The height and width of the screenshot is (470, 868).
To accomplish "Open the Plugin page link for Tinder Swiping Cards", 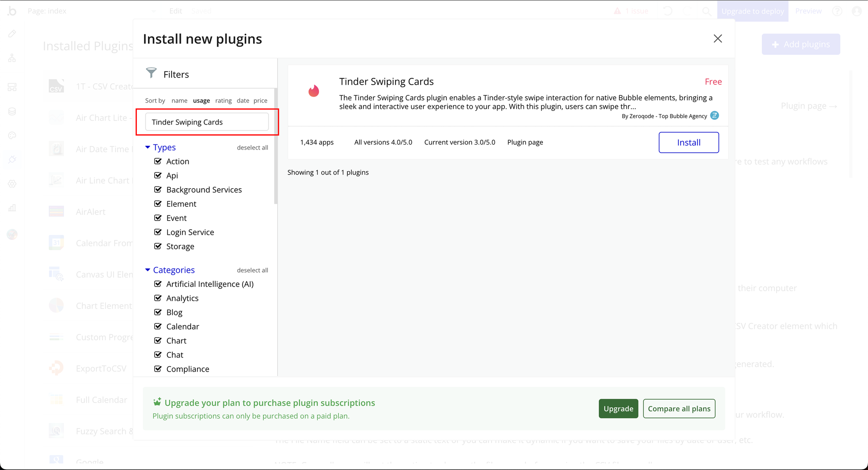I will coord(525,142).
